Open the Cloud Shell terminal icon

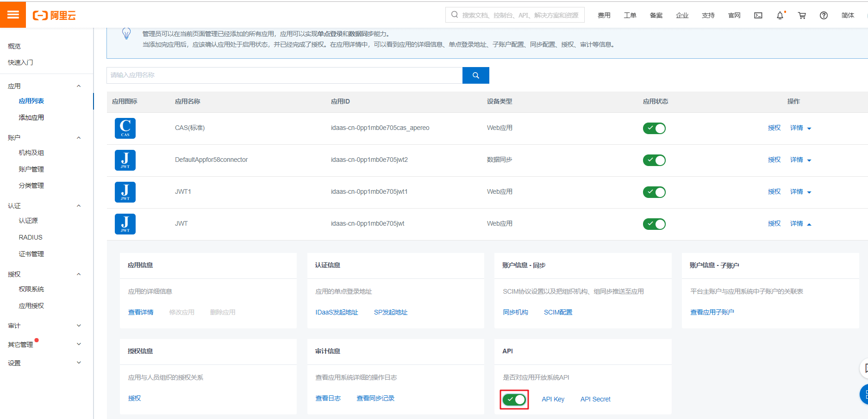[758, 15]
